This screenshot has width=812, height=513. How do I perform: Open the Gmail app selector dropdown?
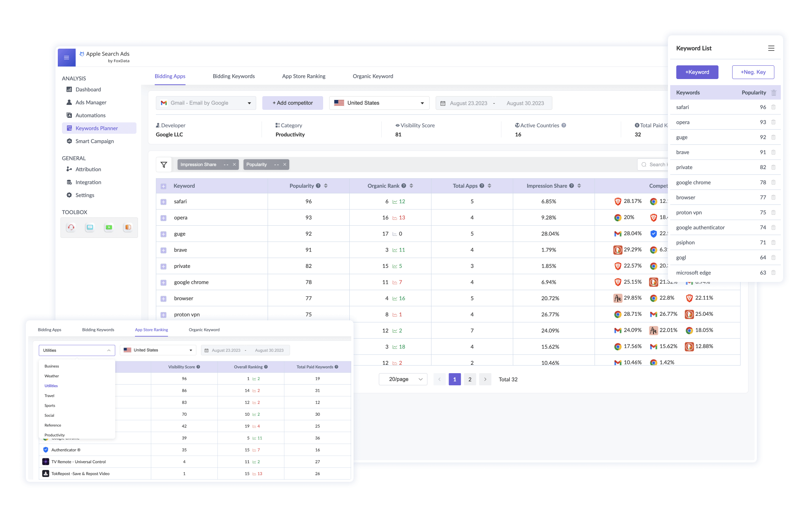click(206, 103)
